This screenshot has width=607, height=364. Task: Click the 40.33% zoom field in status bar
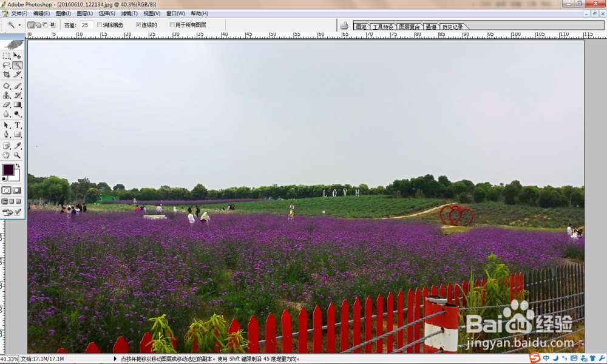pos(9,359)
